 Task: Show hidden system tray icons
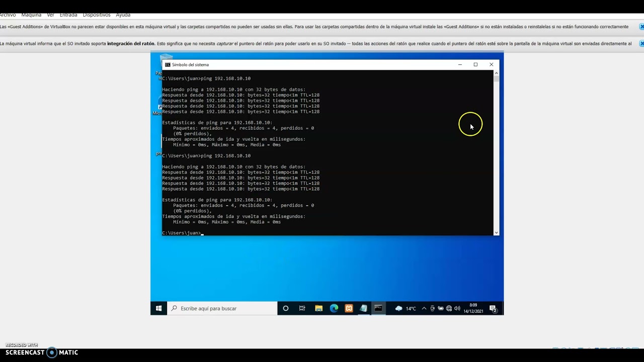424,308
